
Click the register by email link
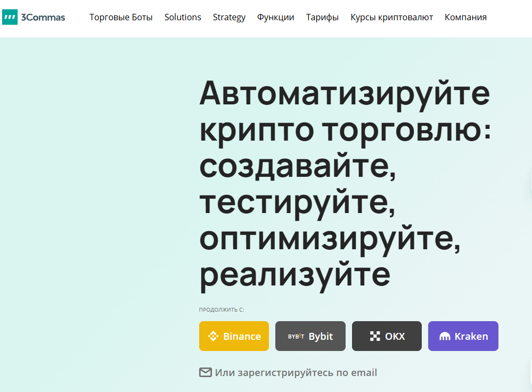tap(296, 372)
